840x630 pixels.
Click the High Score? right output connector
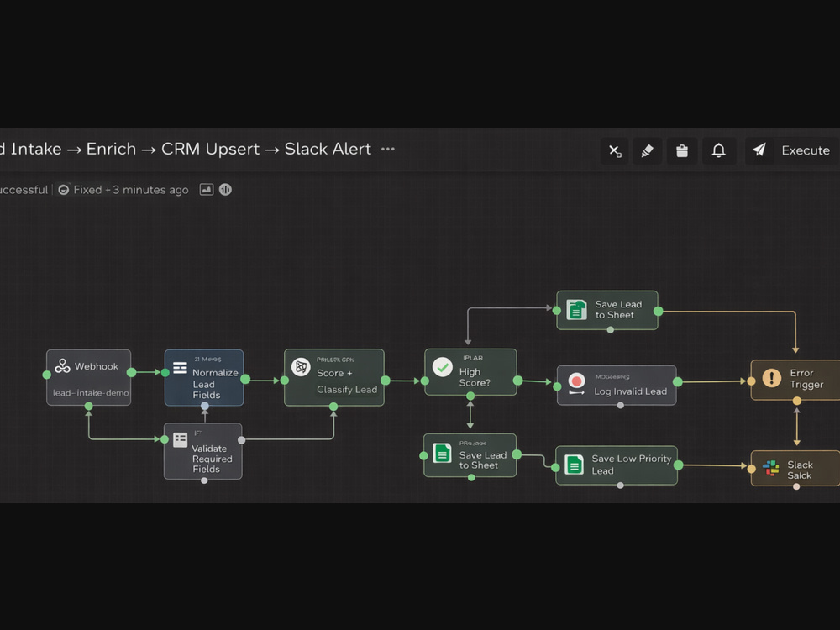(x=518, y=381)
